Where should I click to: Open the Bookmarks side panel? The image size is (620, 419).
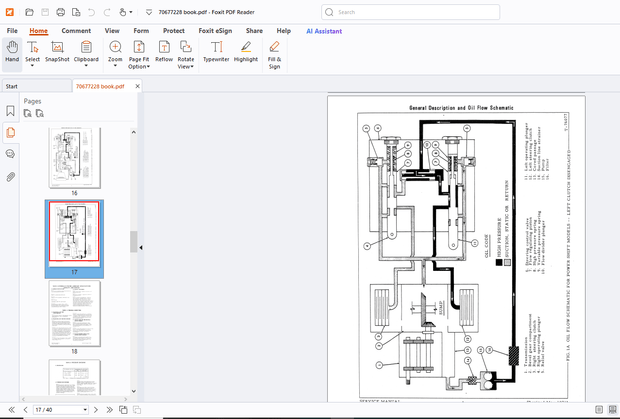coord(10,111)
